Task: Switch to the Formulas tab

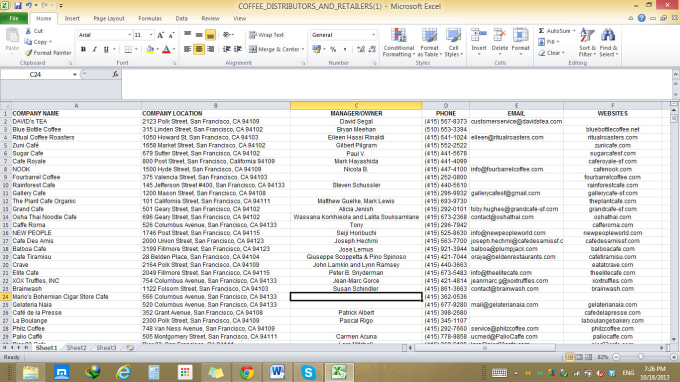Action: tap(150, 19)
